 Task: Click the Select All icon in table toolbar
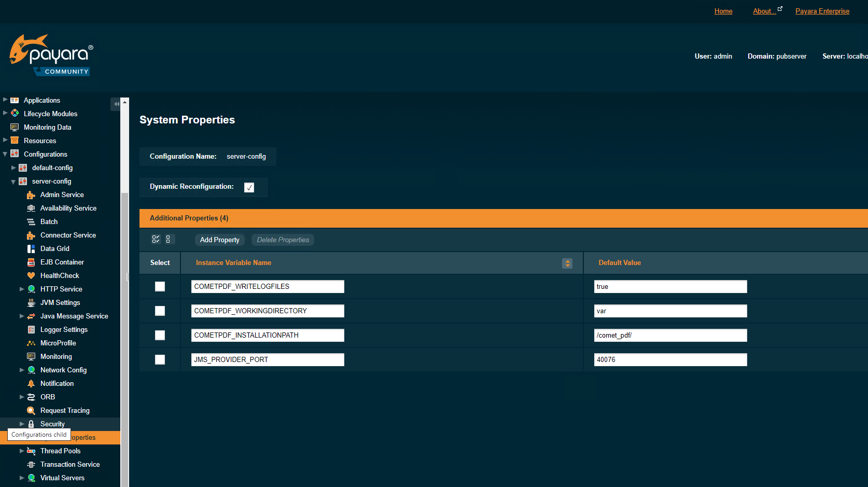point(156,239)
